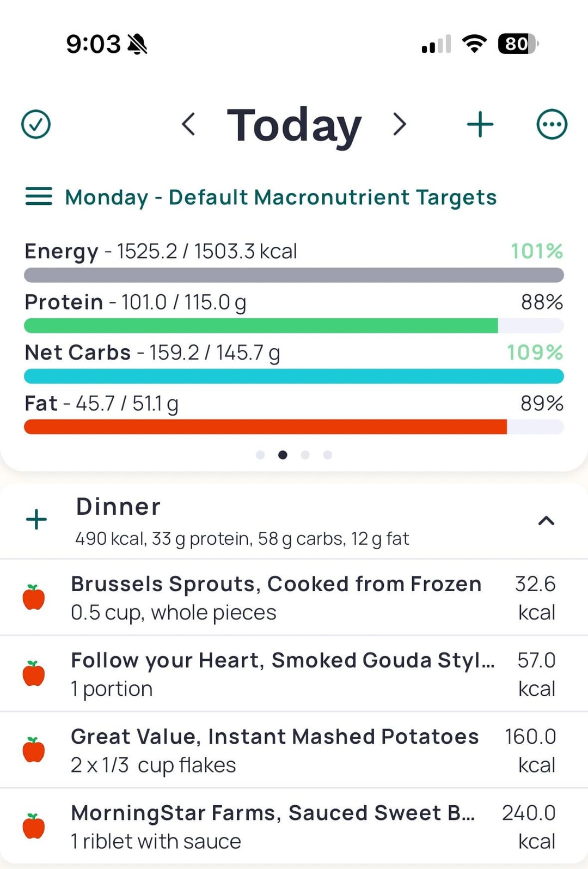Image resolution: width=588 pixels, height=869 pixels.
Task: Add food to Dinner with plus icon
Action: tap(36, 519)
